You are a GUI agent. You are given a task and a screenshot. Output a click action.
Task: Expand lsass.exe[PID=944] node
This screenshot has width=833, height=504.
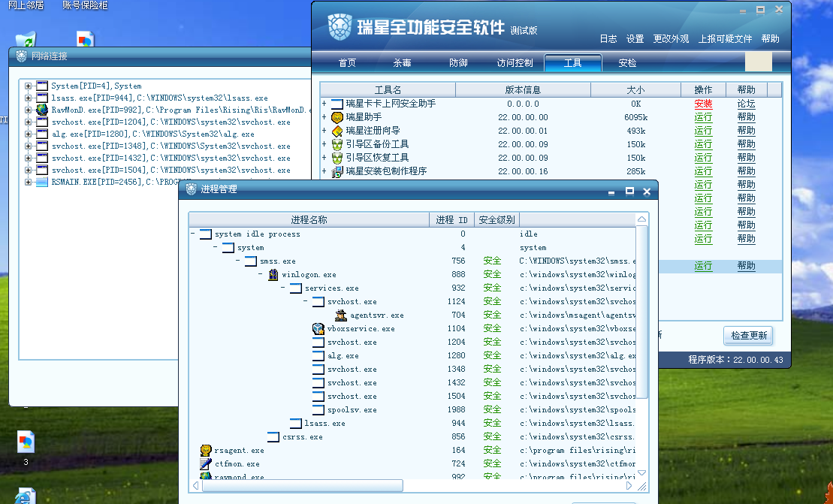coord(28,98)
